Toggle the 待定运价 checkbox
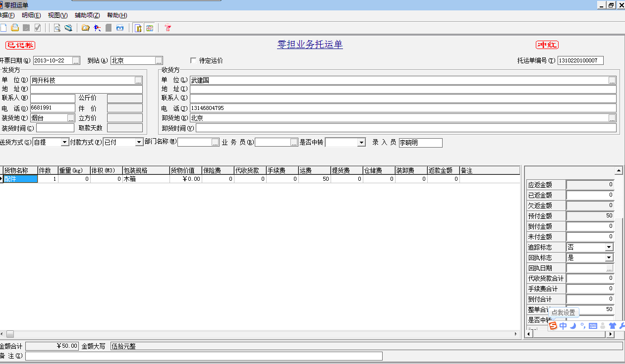 (193, 60)
